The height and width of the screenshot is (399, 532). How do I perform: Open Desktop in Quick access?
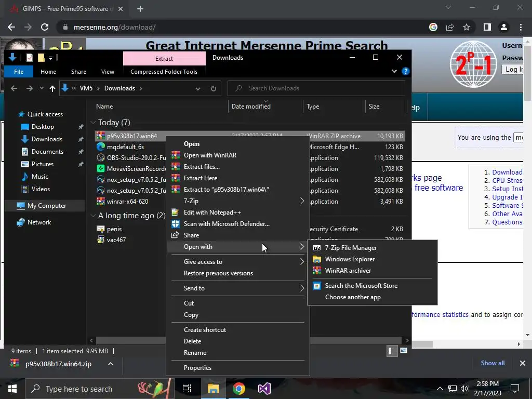click(x=43, y=127)
